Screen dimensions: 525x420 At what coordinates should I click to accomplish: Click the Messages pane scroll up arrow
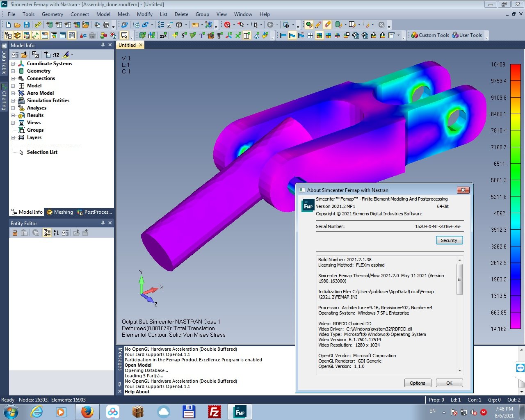pyautogui.click(x=522, y=350)
